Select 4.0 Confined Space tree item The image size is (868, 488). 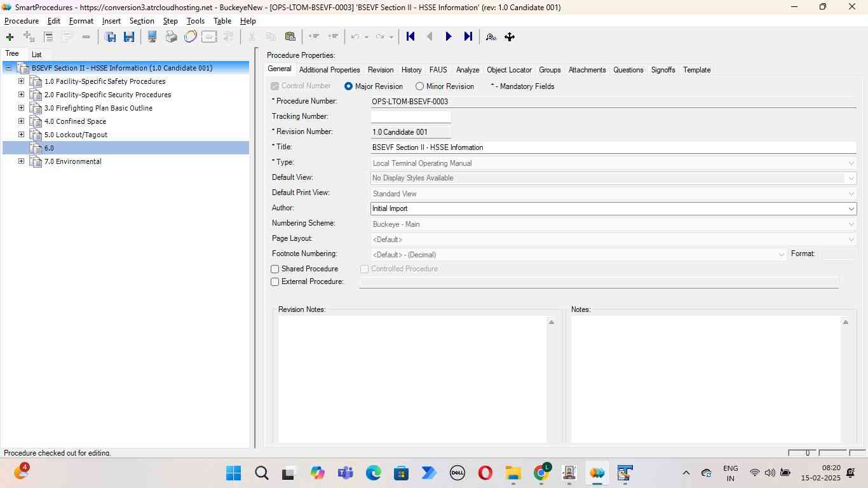[x=75, y=121]
